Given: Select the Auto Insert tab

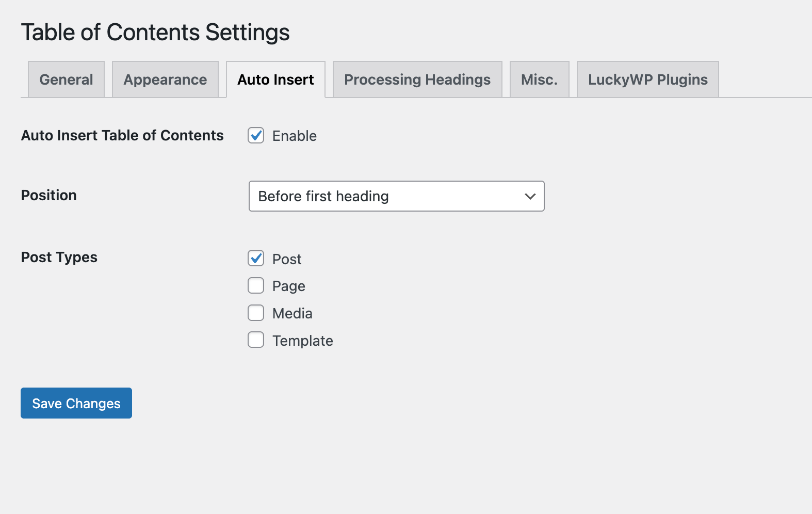Looking at the screenshot, I should [275, 79].
